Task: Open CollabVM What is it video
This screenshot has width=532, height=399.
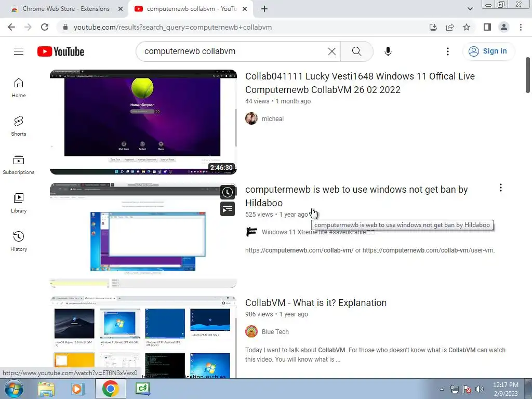Action: point(316,303)
